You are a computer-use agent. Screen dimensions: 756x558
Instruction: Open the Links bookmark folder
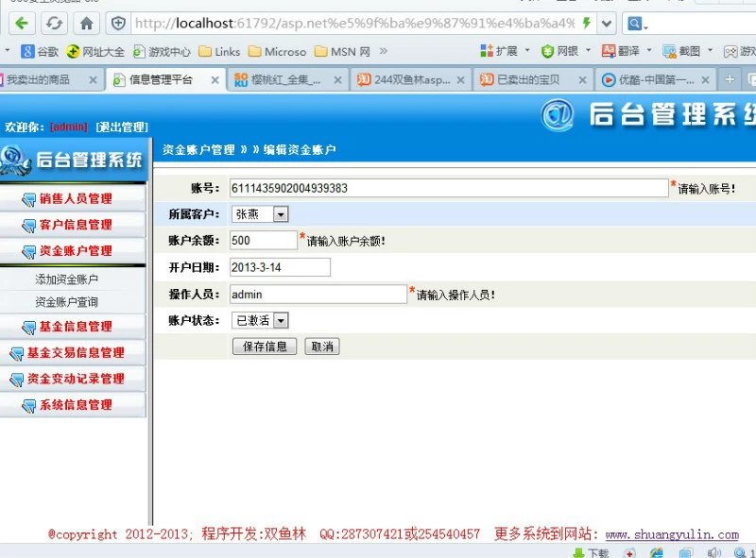coord(219,51)
